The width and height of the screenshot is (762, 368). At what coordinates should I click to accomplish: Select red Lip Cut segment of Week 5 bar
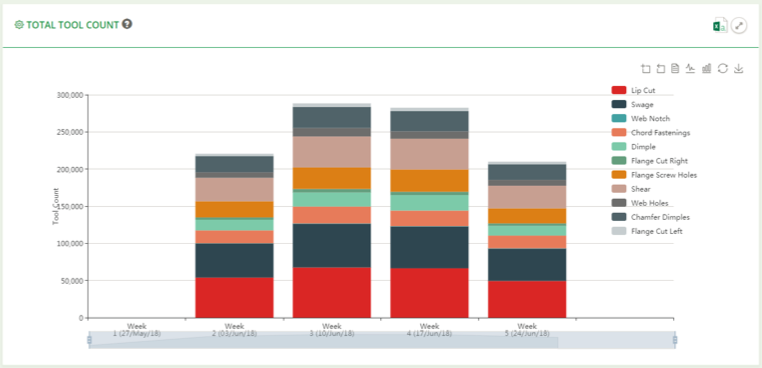click(x=527, y=299)
